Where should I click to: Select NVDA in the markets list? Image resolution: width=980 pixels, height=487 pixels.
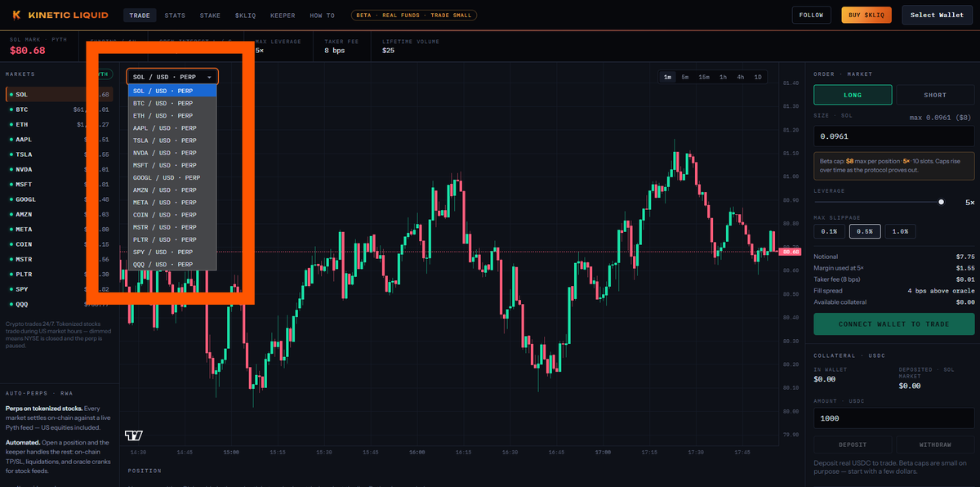tap(59, 169)
